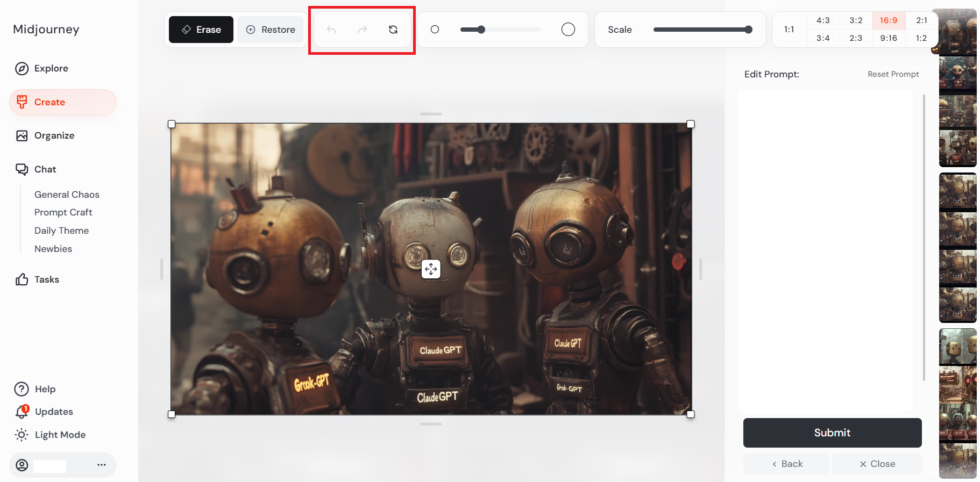Open the Create page

tap(63, 102)
